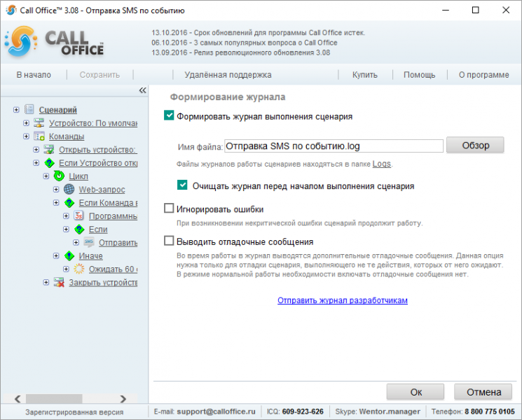Expand the Отправить SMS node
This screenshot has height=420, width=522.
(x=76, y=243)
